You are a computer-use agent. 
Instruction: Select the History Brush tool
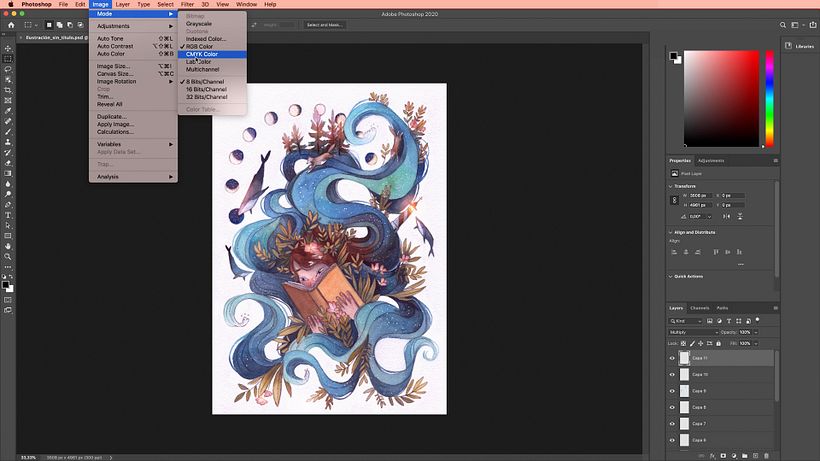8,153
